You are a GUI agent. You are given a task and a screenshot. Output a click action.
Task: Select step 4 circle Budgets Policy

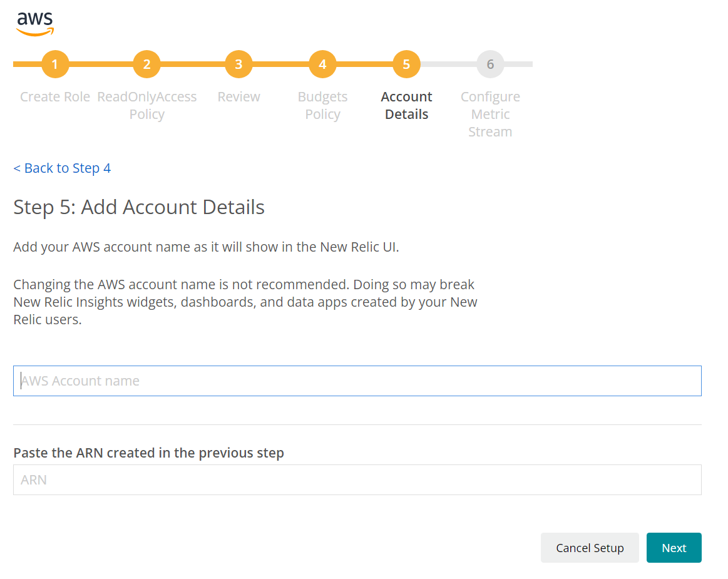(322, 64)
